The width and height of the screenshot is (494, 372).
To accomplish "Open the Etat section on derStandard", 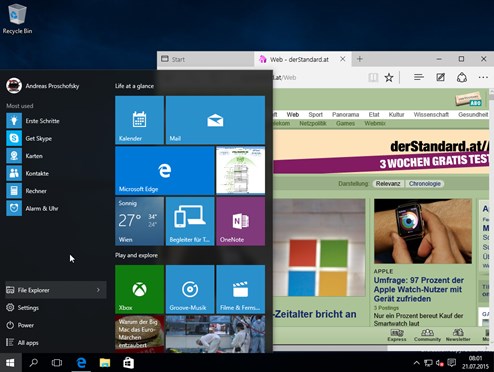I will 374,114.
